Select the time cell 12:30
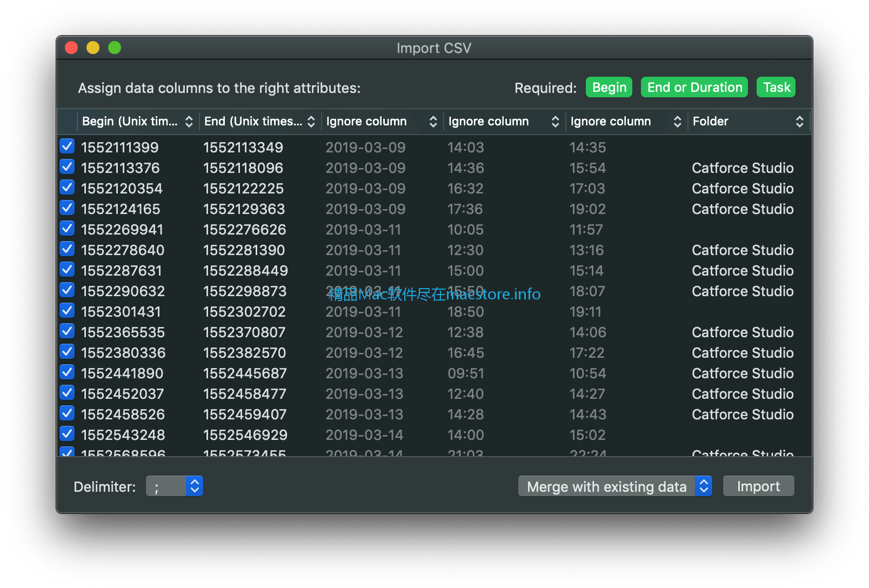The height and width of the screenshot is (588, 869). (x=466, y=250)
